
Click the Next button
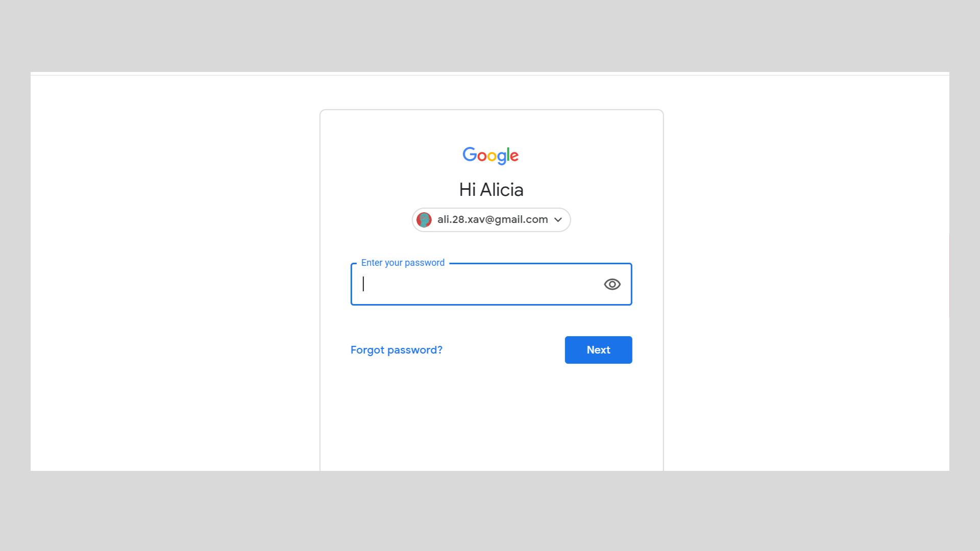[x=598, y=350]
